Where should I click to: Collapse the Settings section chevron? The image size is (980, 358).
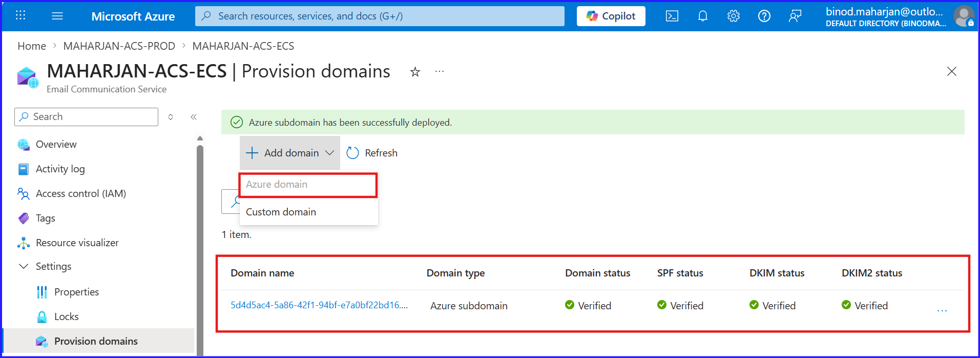pyautogui.click(x=24, y=266)
